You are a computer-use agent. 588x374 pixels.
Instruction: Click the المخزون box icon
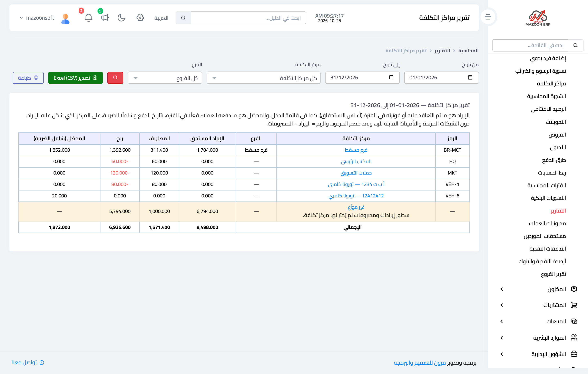574,289
